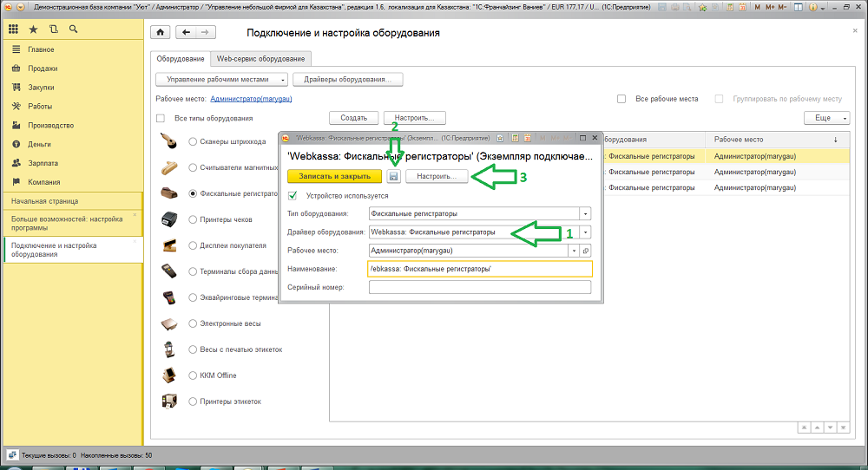Click Записать и закрыть button
The image size is (868, 470).
pyautogui.click(x=334, y=176)
